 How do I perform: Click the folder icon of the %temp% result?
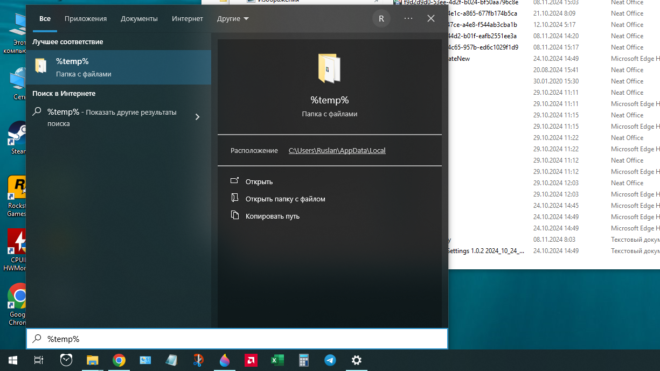(41, 66)
